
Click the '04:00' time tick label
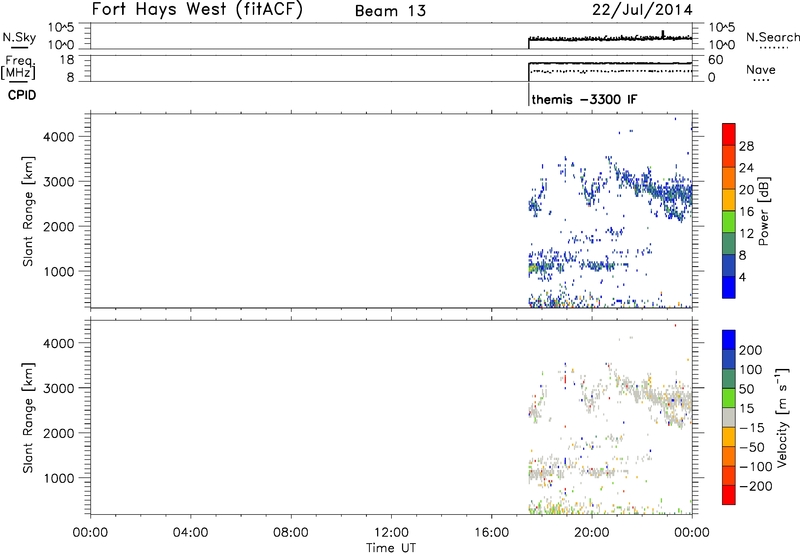190,533
